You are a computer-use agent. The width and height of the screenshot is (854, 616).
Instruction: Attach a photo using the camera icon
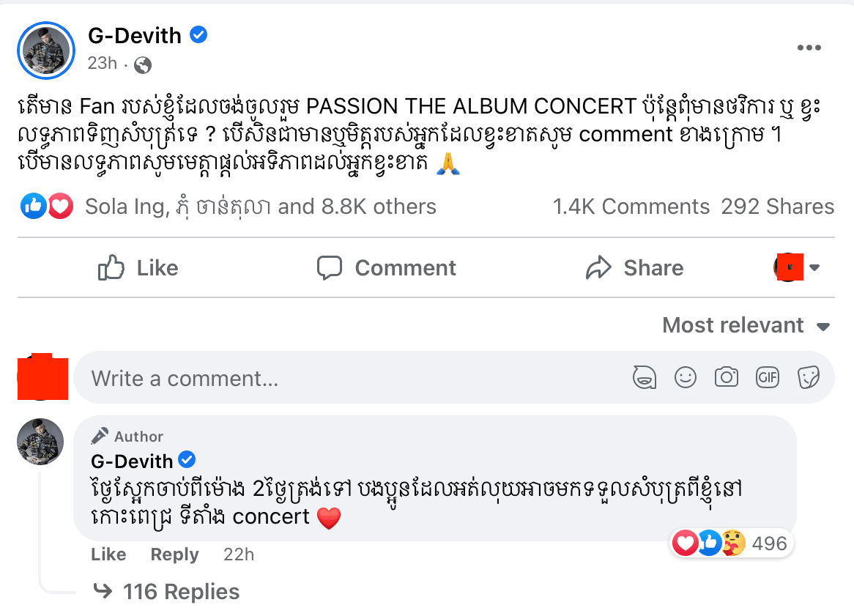[x=727, y=378]
